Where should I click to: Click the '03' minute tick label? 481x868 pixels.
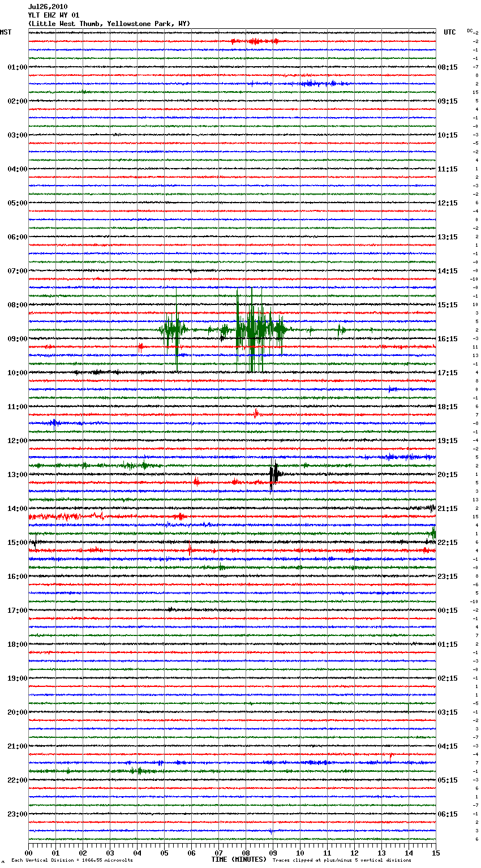coord(110,853)
